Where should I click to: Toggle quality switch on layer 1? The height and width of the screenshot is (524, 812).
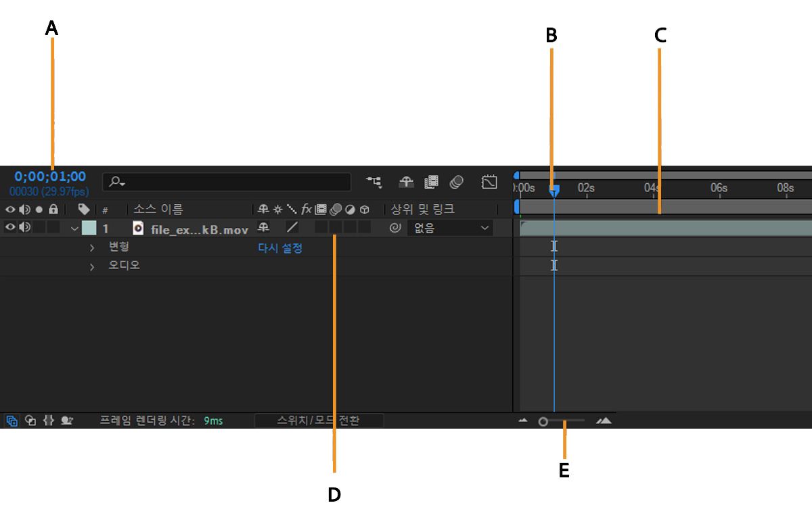pyautogui.click(x=292, y=228)
